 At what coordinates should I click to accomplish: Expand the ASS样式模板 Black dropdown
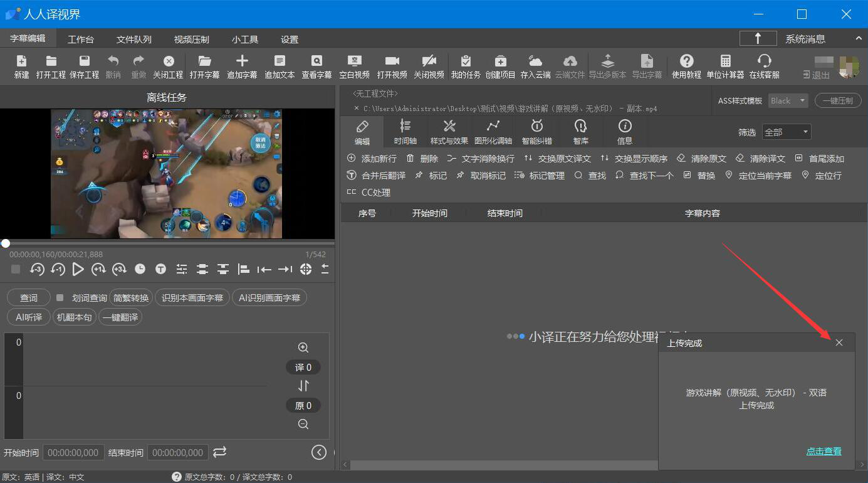tap(788, 101)
